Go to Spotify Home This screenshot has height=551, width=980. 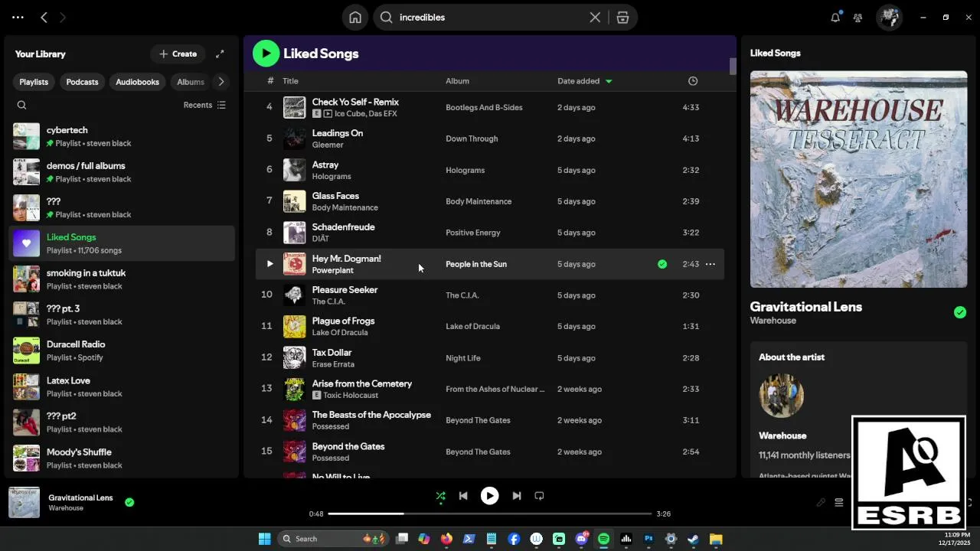(354, 18)
